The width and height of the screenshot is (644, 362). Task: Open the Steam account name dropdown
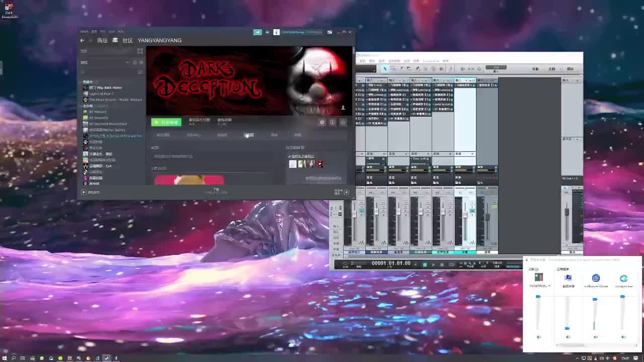[x=301, y=32]
